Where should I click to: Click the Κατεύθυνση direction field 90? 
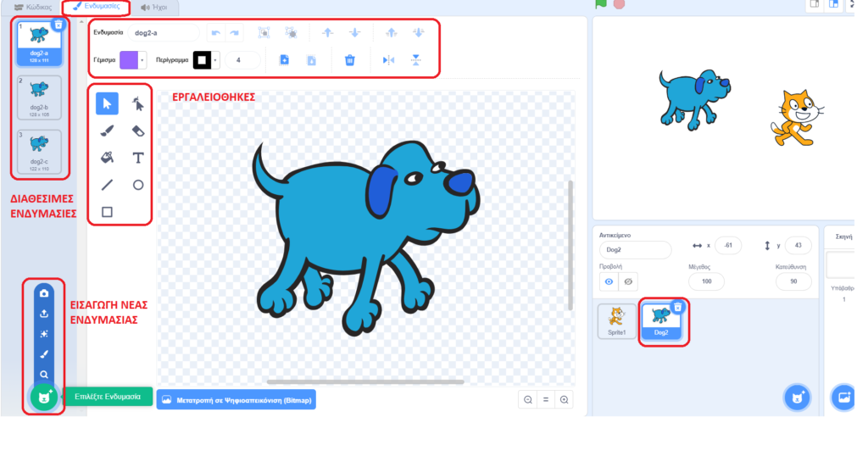tap(793, 281)
